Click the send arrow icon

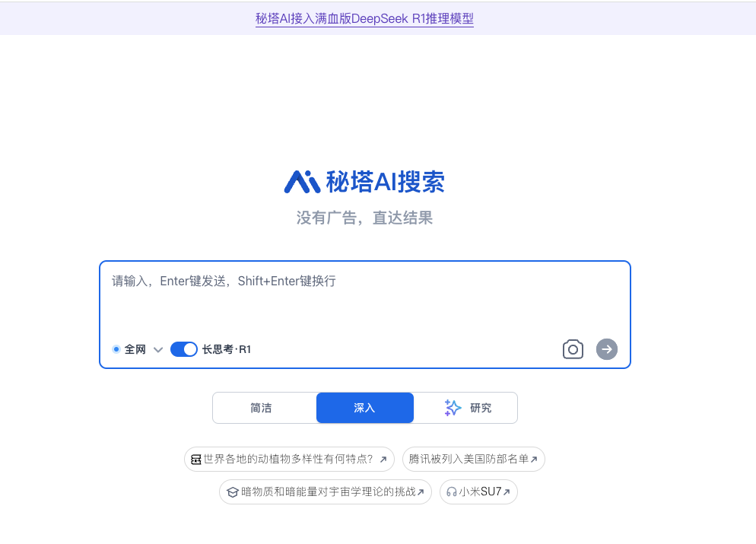tap(607, 349)
